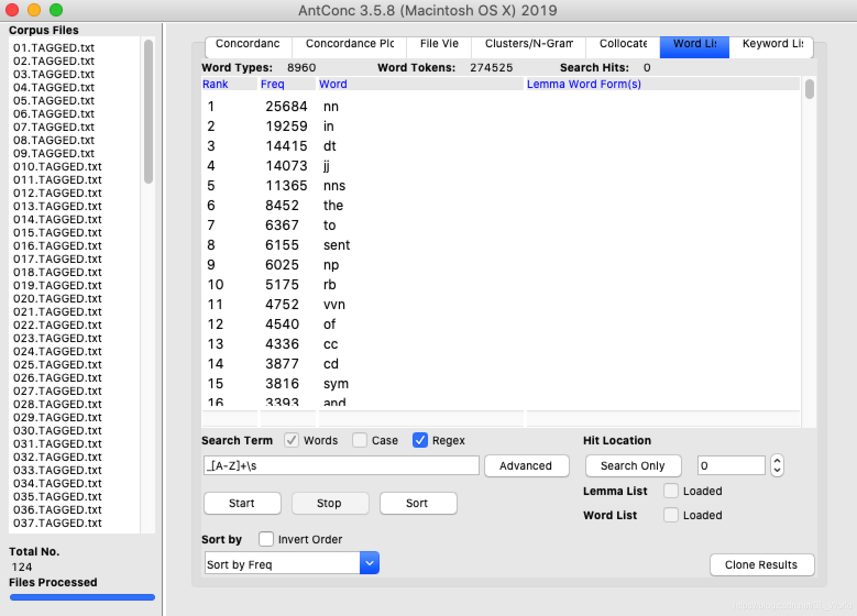This screenshot has width=857, height=616.
Task: Select 037.TAGGED.txt in Corpus Files
Action: (58, 523)
